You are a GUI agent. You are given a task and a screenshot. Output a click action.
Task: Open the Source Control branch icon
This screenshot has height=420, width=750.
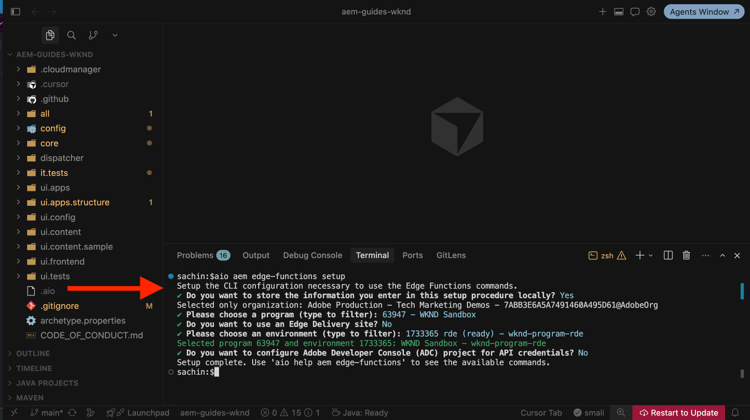[x=93, y=35]
